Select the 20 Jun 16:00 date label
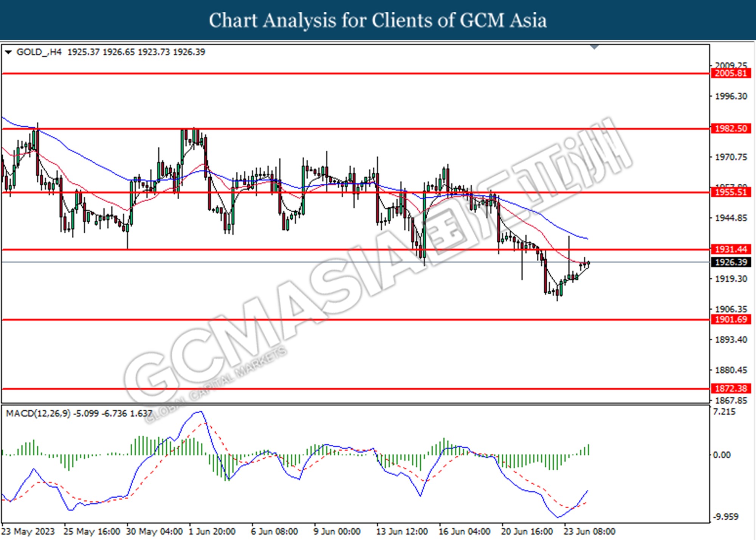This screenshot has width=756, height=540. coord(527,532)
